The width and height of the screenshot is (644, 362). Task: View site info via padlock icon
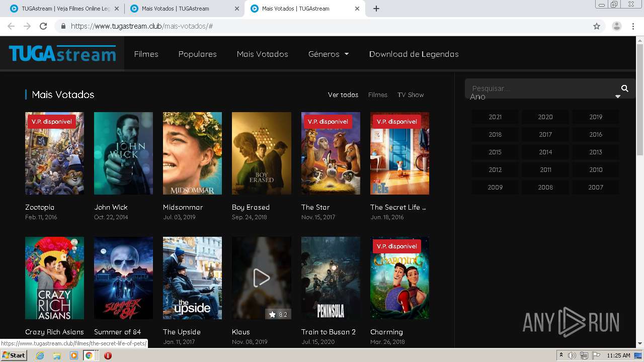coord(63,26)
